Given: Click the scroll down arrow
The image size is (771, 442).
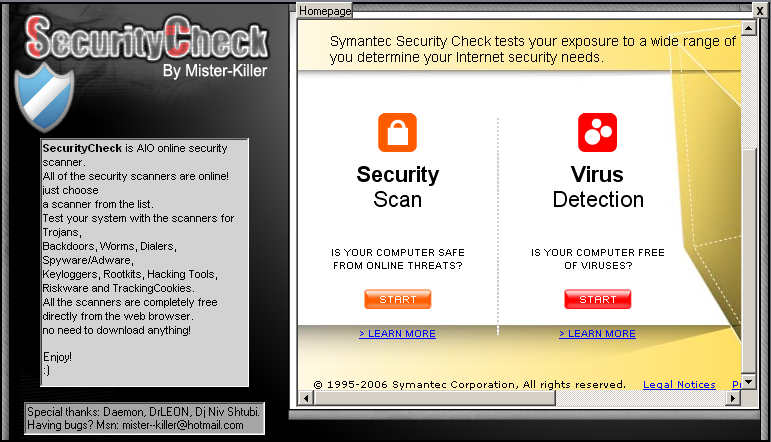Looking at the screenshot, I should (748, 381).
